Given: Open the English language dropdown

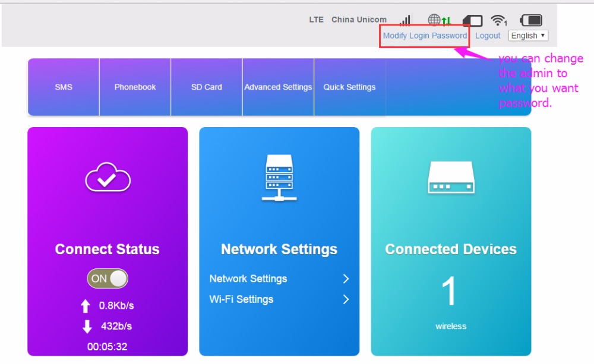Looking at the screenshot, I should point(528,36).
